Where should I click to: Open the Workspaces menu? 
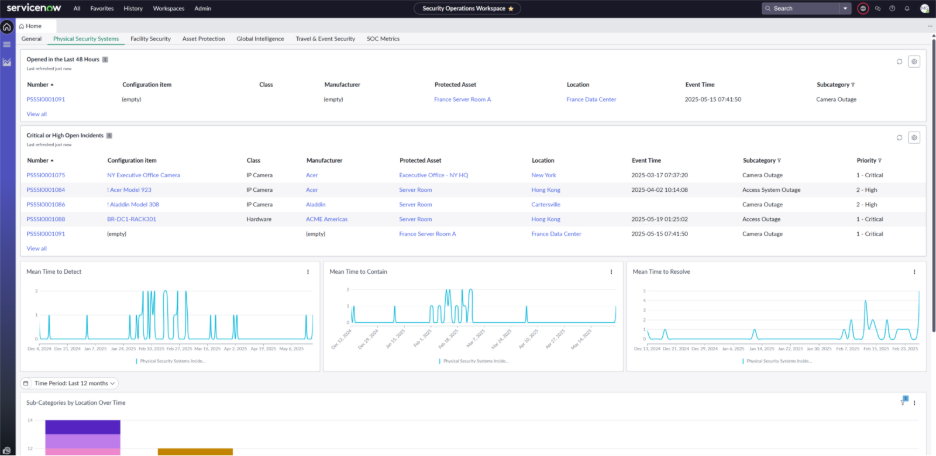coord(169,8)
